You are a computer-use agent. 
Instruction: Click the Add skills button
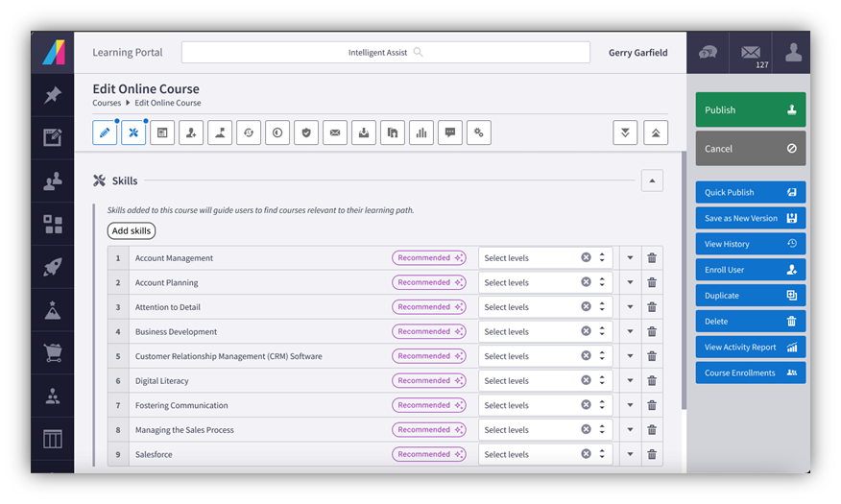(132, 230)
